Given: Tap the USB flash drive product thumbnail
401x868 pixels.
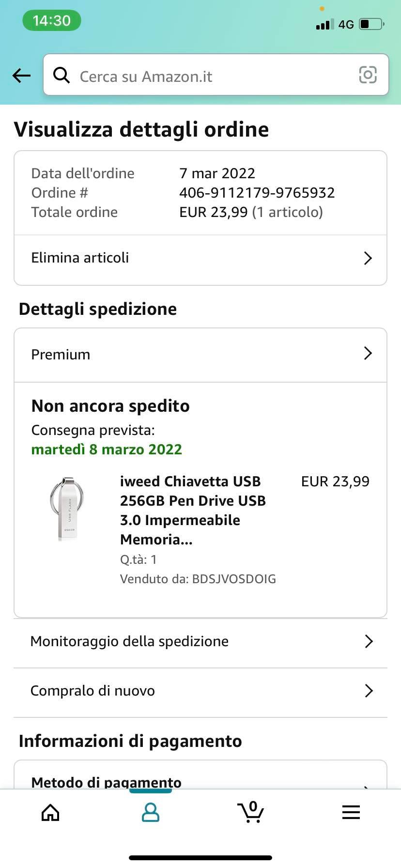Looking at the screenshot, I should pyautogui.click(x=68, y=509).
